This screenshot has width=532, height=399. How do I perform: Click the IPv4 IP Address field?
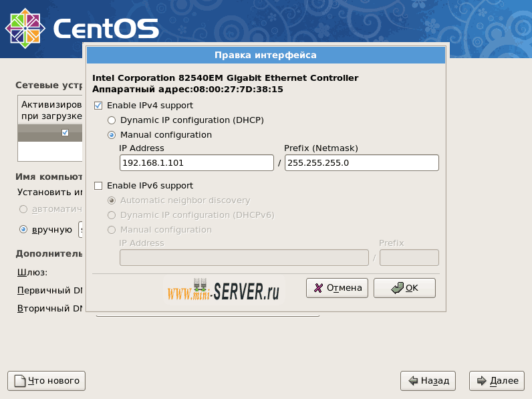(x=196, y=163)
